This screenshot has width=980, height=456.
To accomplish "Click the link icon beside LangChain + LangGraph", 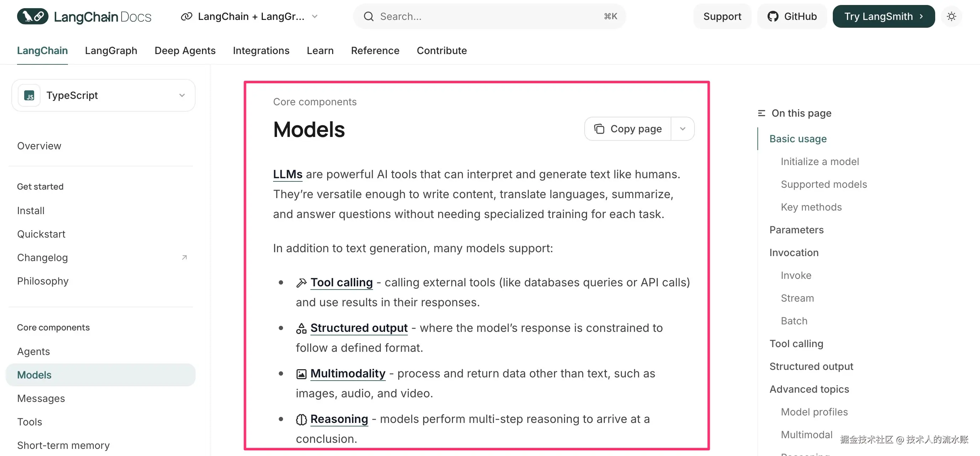I will tap(186, 16).
